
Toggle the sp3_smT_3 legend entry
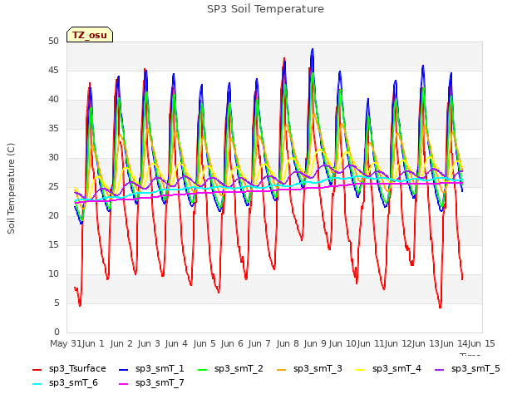point(309,369)
